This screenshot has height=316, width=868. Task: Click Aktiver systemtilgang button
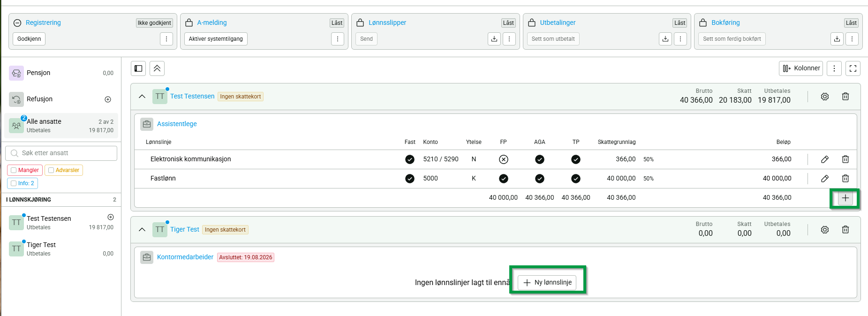point(216,39)
